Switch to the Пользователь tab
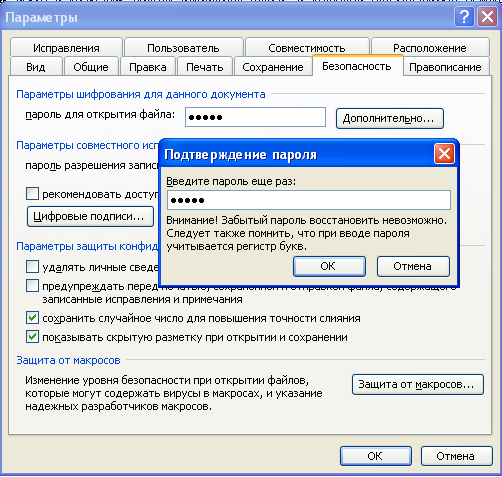Viewport: 502px width, 477px height. pyautogui.click(x=183, y=48)
